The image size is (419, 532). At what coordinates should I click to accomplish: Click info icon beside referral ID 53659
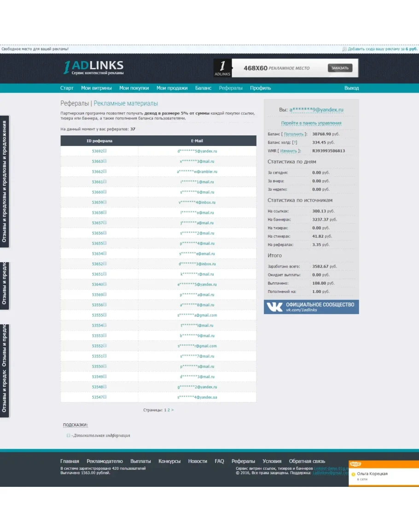tap(105, 202)
